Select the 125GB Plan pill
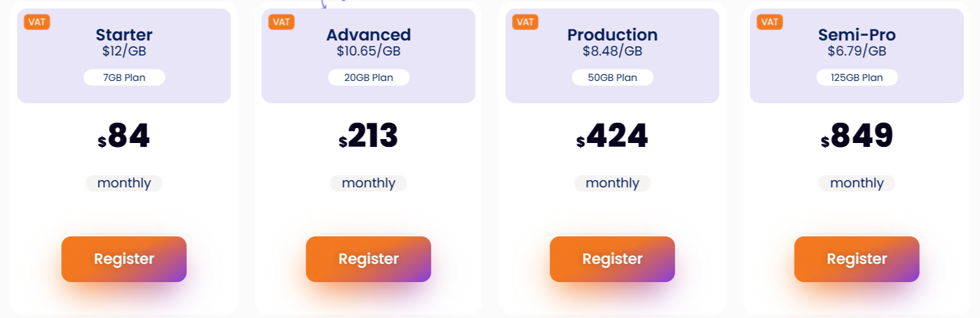 857,78
